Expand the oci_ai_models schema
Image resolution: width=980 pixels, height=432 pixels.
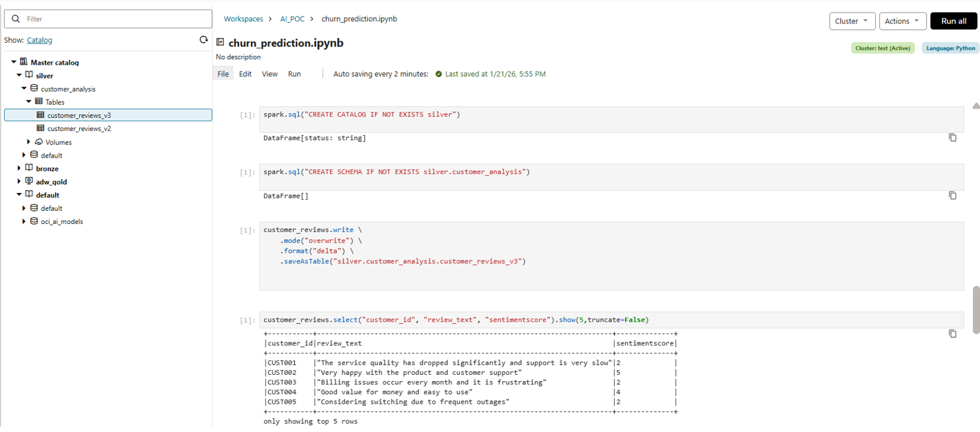[24, 222]
